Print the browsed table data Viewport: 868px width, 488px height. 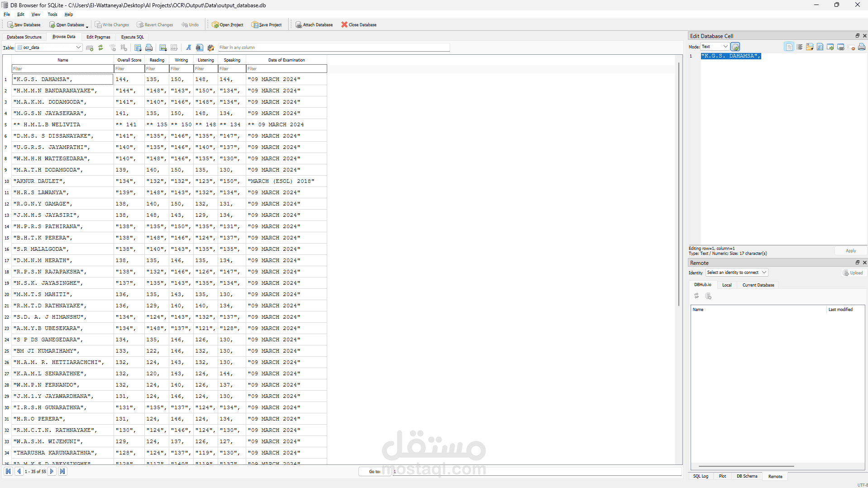click(x=149, y=48)
